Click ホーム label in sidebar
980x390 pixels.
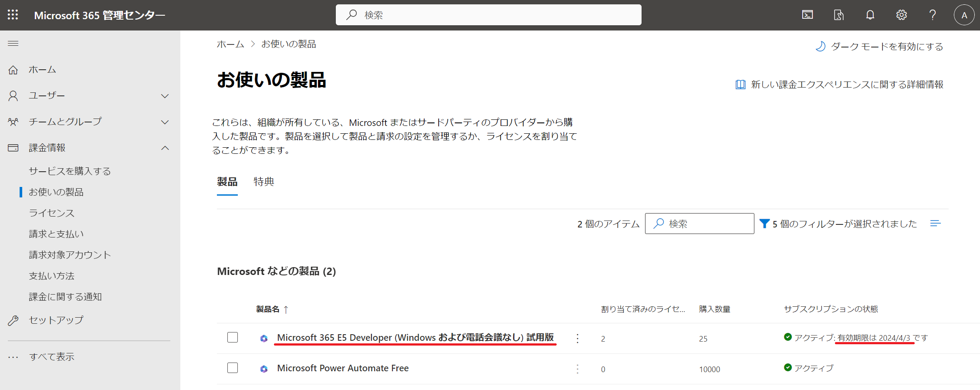(42, 70)
